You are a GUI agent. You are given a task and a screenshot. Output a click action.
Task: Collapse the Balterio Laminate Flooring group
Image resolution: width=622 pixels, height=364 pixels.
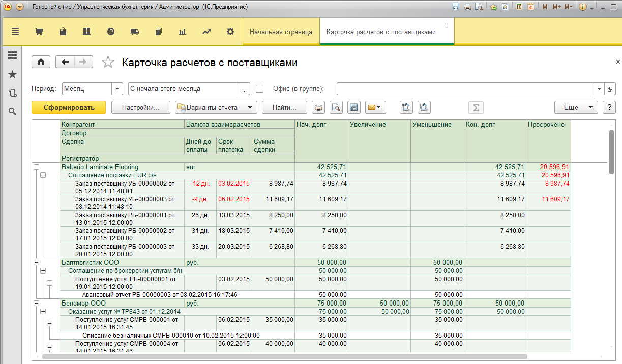36,167
